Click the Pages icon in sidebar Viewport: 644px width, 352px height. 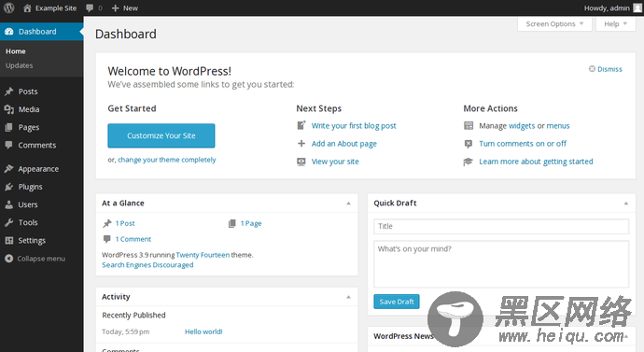click(8, 127)
